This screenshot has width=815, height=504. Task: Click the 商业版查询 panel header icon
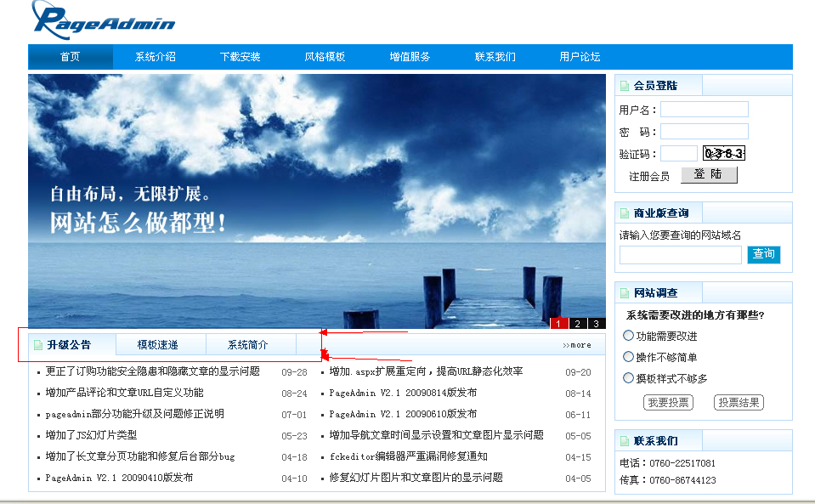coord(625,213)
